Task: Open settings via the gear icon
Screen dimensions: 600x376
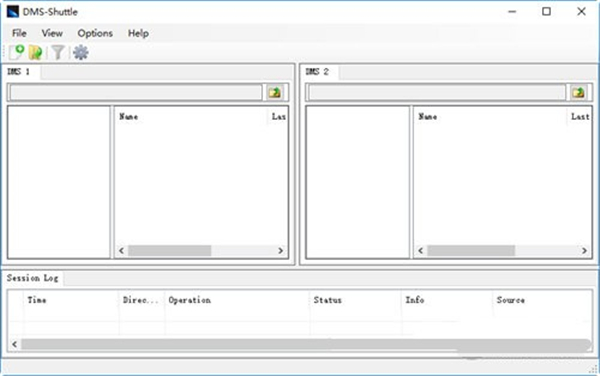Action: click(x=80, y=52)
